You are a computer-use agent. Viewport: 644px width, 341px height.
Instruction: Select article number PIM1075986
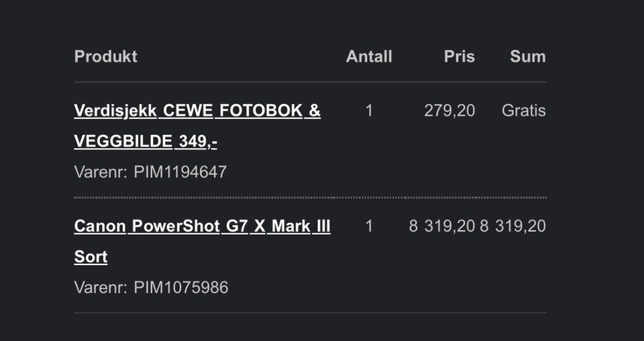pyautogui.click(x=180, y=287)
